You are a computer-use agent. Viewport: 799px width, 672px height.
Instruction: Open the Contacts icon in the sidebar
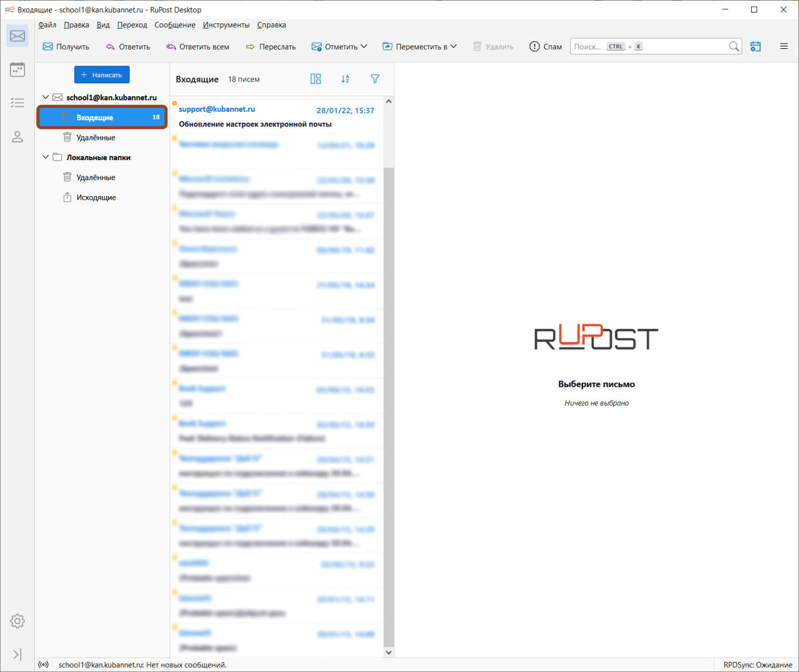click(x=17, y=137)
